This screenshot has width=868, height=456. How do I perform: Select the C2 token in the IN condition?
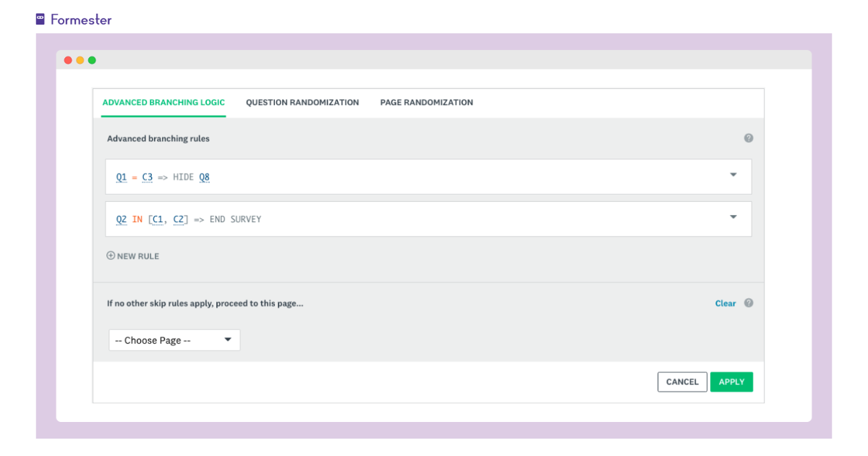(x=178, y=219)
